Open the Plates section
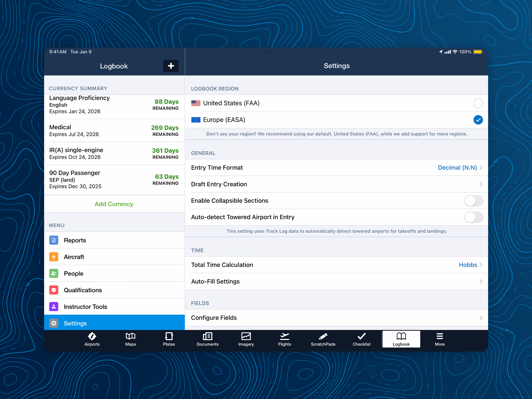This screenshot has width=532, height=399. [169, 340]
